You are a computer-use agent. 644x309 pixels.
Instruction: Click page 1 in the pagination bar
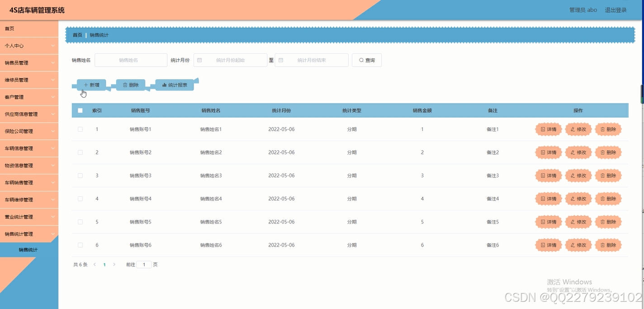(104, 264)
